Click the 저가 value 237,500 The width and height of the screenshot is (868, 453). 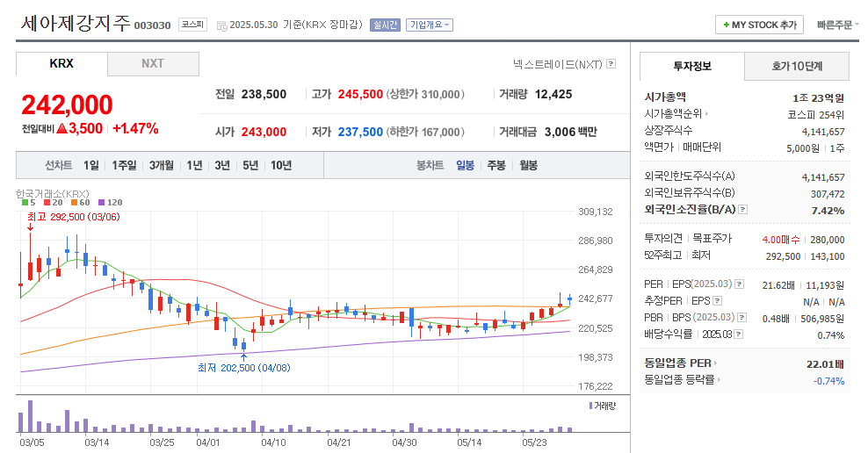(360, 133)
